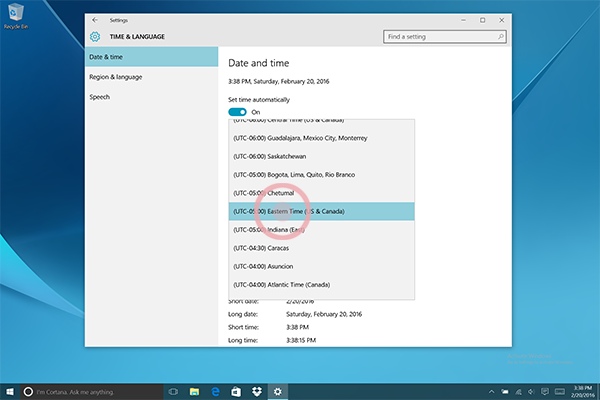Open Region & language section
The image size is (600, 400).
coord(152,77)
